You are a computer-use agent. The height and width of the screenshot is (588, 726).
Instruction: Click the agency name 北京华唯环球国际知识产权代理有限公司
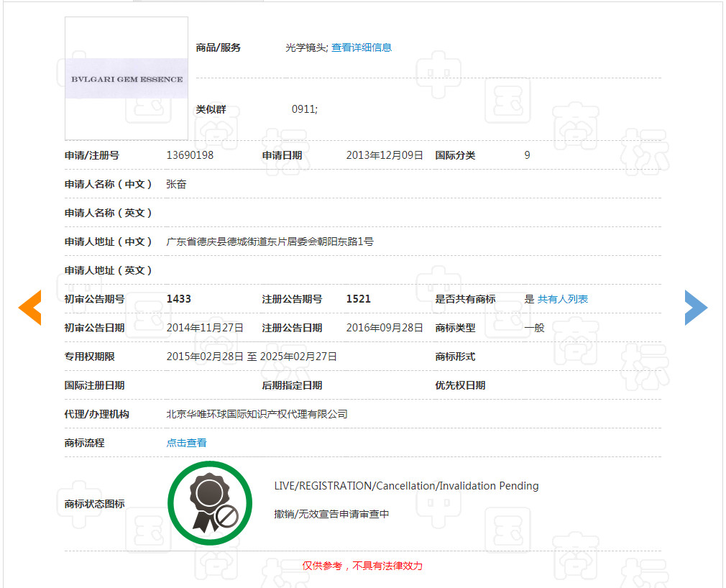[257, 414]
